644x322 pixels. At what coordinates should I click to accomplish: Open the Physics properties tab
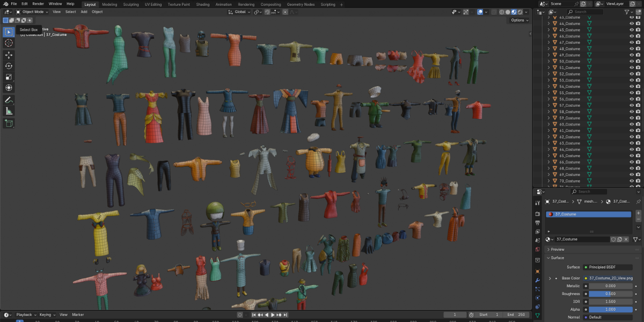(537, 297)
